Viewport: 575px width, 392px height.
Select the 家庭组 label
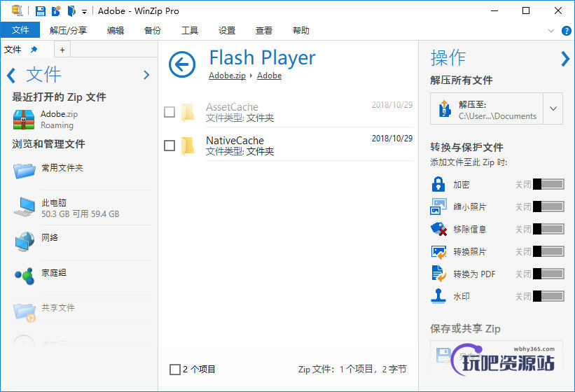(54, 272)
